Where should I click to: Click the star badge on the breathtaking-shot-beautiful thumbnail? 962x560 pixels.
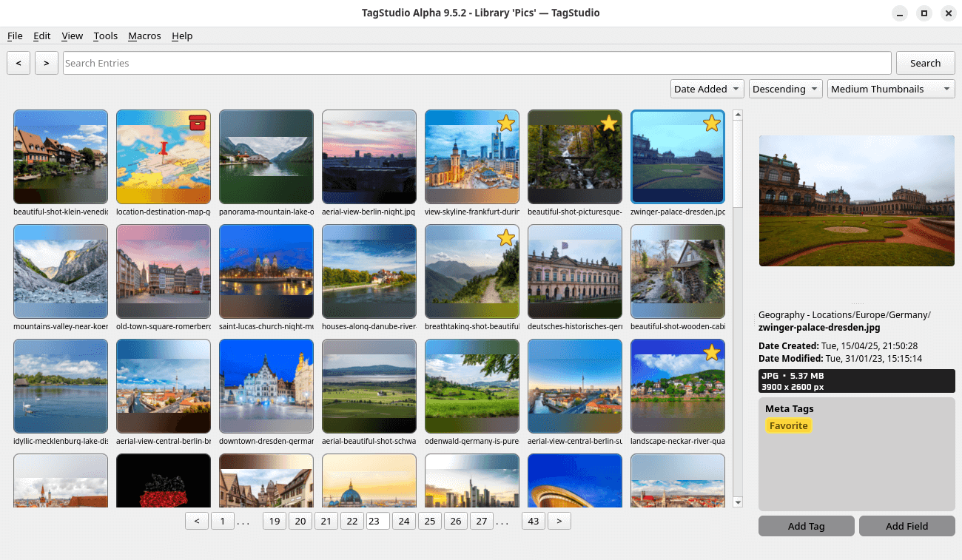coord(505,237)
